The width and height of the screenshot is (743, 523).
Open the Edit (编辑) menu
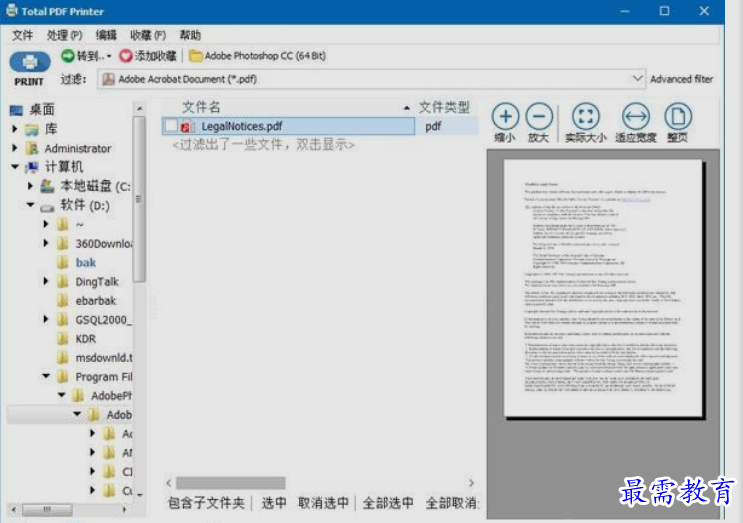point(106,35)
